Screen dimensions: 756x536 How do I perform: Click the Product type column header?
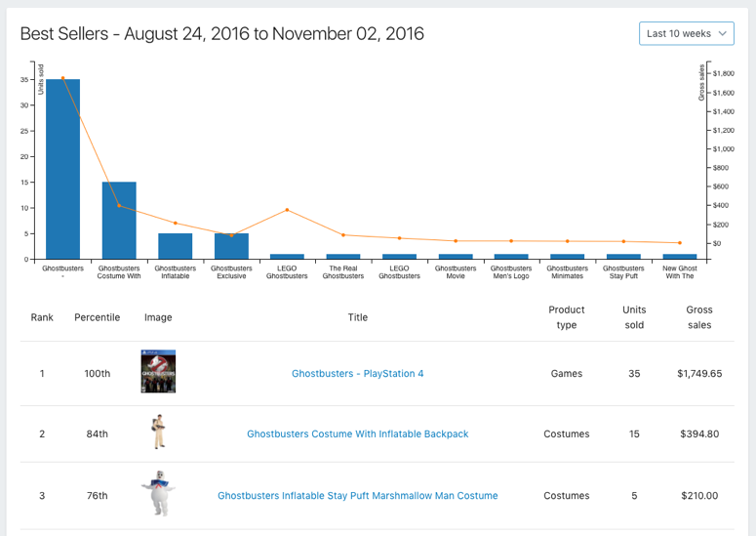566,317
